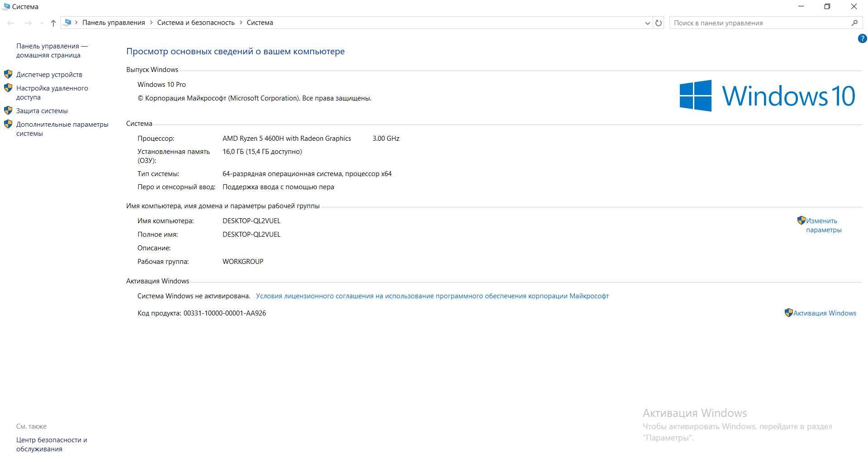Select the Система breadcrumb item

[x=260, y=23]
